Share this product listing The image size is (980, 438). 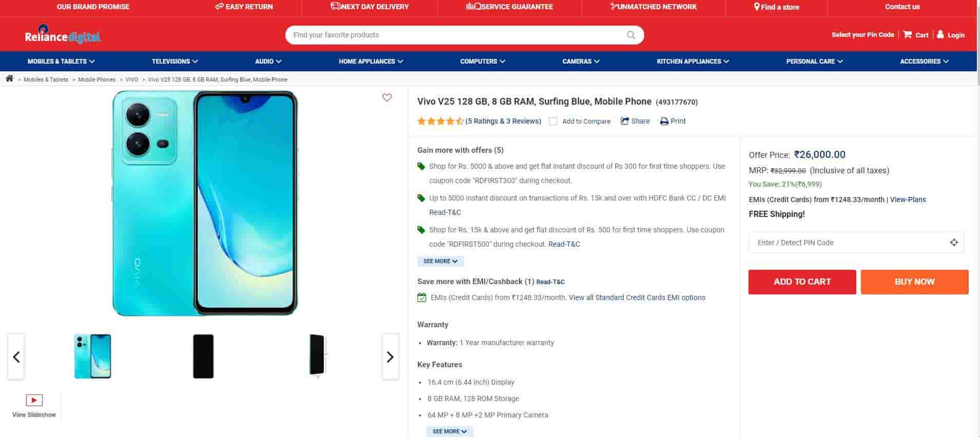click(x=635, y=121)
